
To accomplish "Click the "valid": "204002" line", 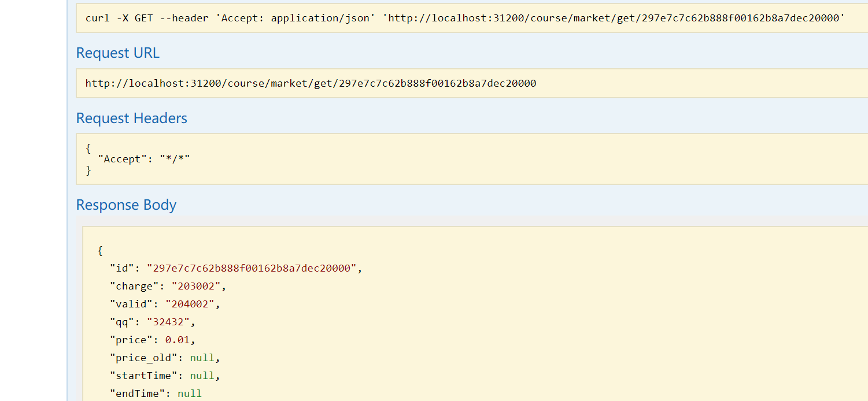I will pos(165,304).
